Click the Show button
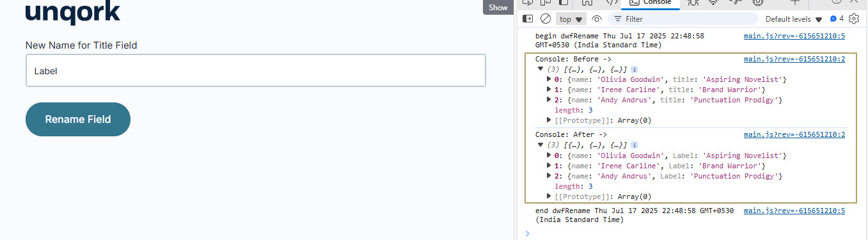The width and height of the screenshot is (868, 240). click(498, 8)
